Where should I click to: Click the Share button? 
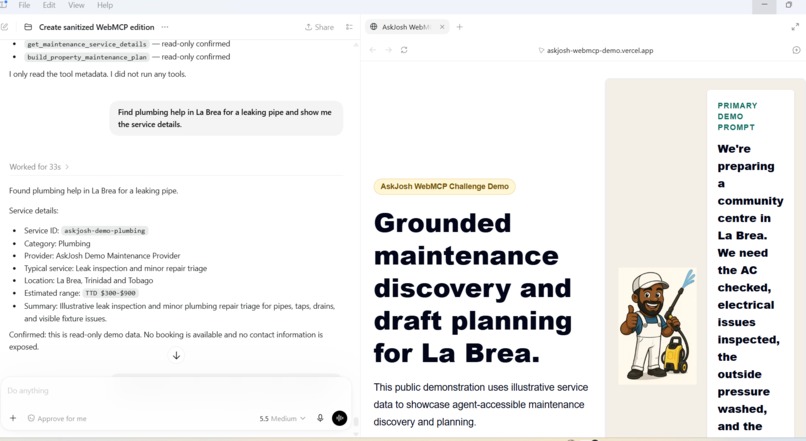[319, 27]
